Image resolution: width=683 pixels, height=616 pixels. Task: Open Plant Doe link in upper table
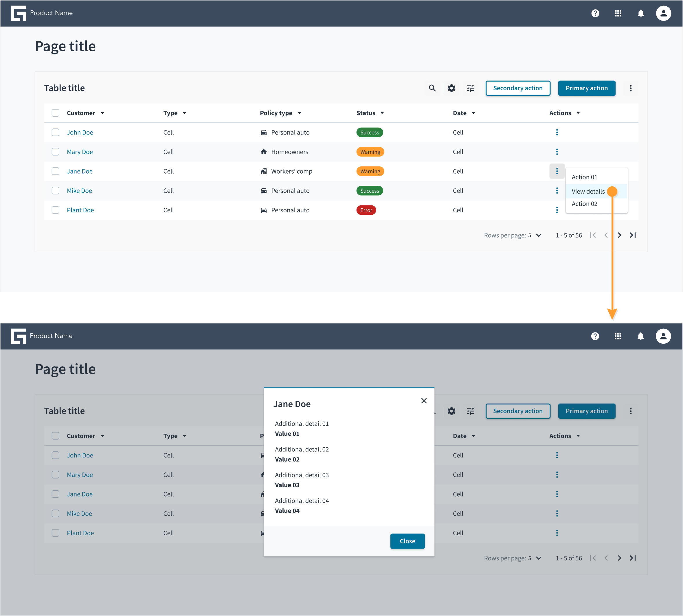point(80,210)
